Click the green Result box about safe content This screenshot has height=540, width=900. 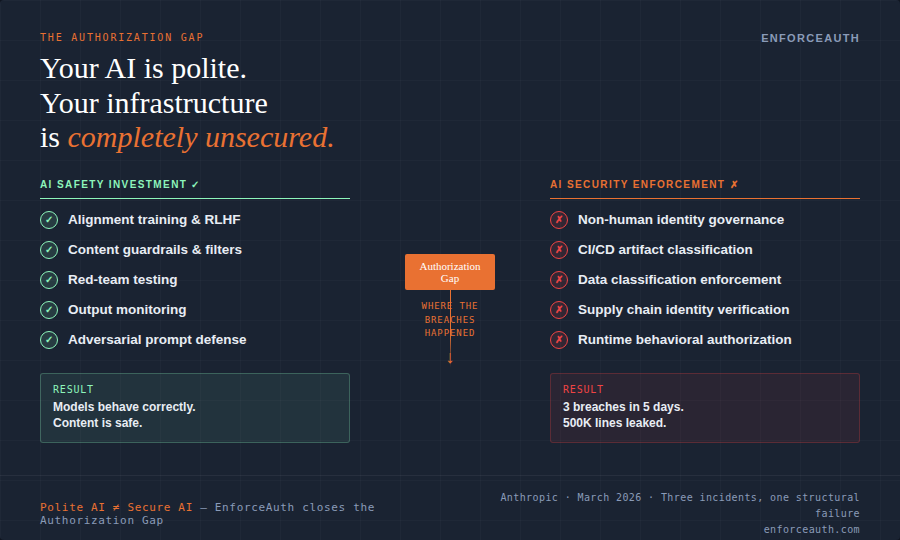(x=195, y=408)
